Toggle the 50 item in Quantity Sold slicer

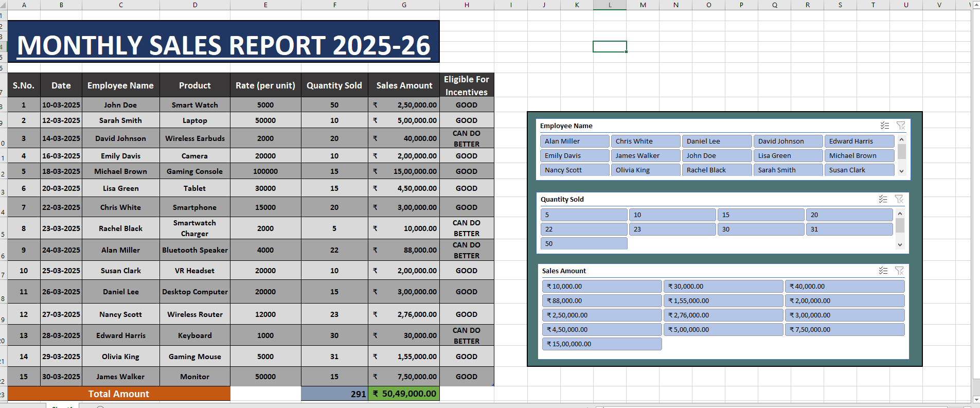583,243
